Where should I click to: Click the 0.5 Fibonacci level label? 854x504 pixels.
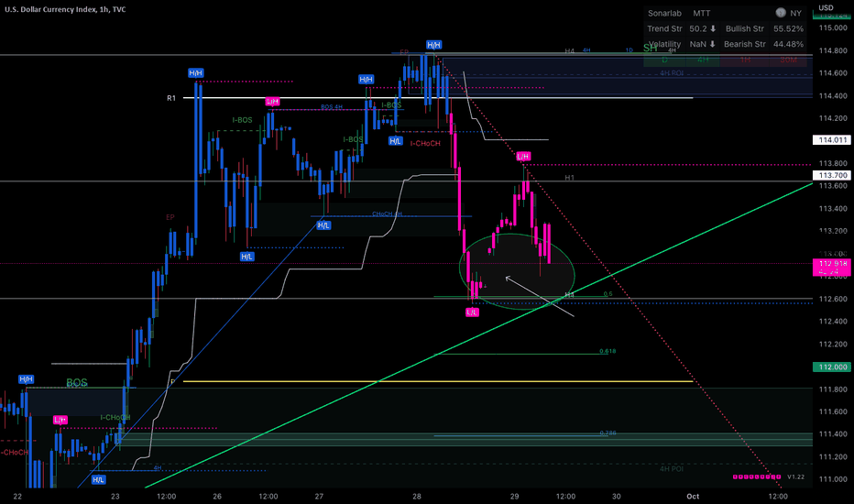click(608, 293)
